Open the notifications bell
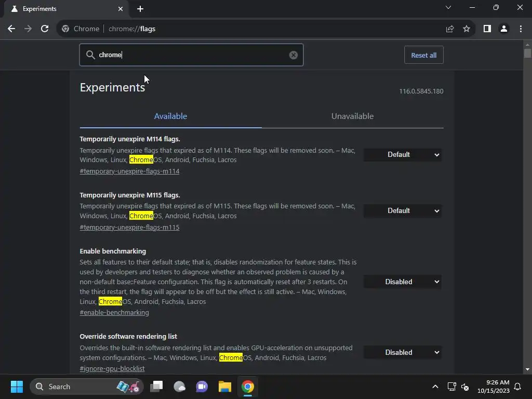The width and height of the screenshot is (532, 399). click(518, 387)
